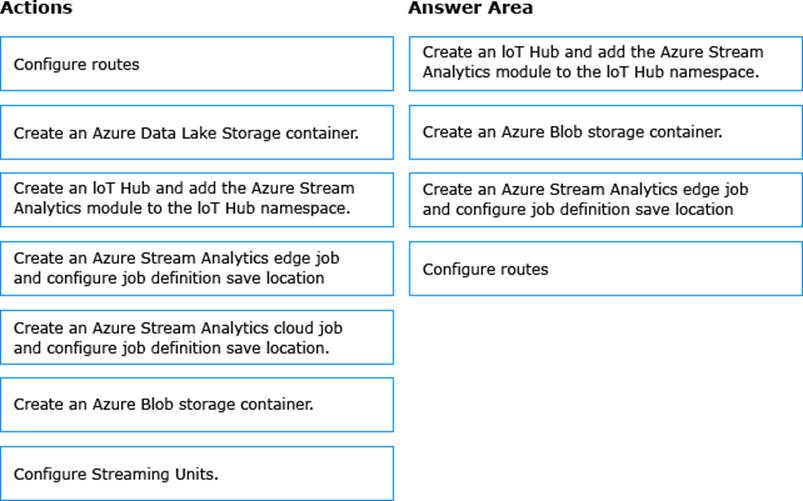The image size is (803, 501).
Task: Click the Answer Area heading
Action: pos(470,9)
